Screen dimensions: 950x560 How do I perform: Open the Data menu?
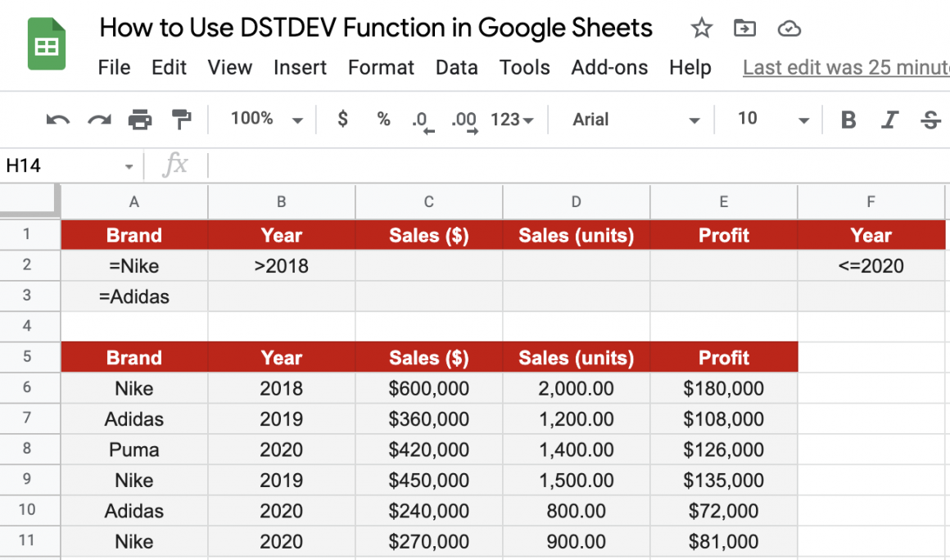point(456,68)
